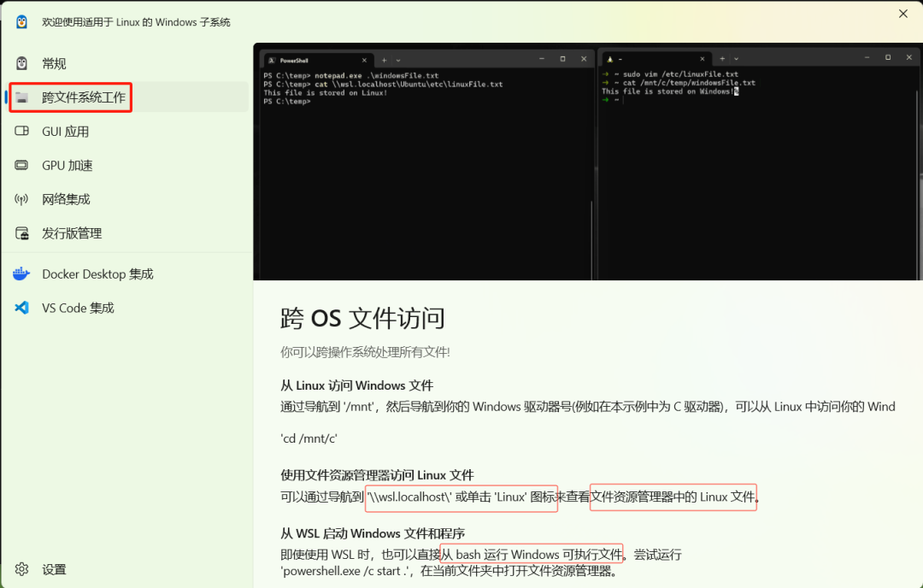Click the 发行版管理 package icon

(x=21, y=233)
